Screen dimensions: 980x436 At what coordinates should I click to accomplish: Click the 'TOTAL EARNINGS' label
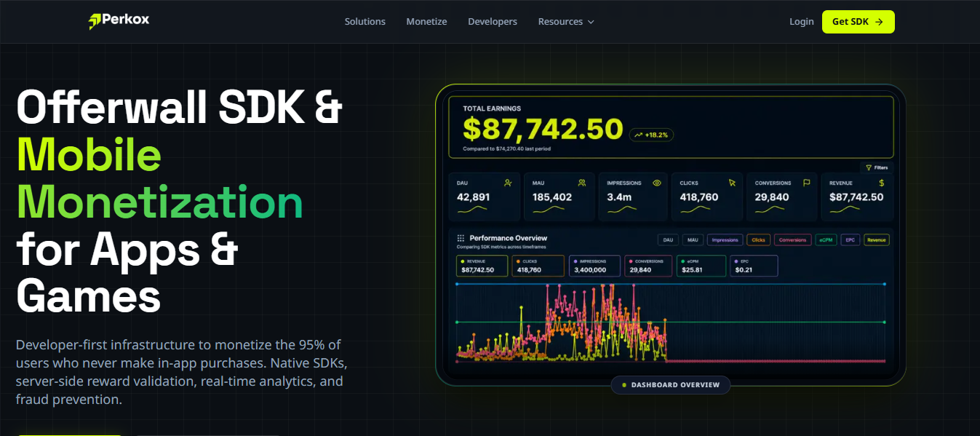[x=492, y=108]
